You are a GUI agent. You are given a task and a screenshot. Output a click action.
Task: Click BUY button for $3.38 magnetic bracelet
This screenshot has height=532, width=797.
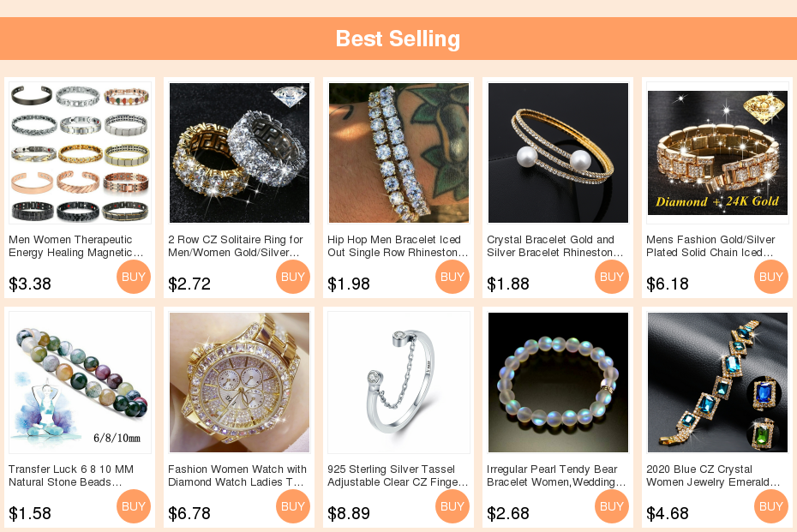point(134,277)
